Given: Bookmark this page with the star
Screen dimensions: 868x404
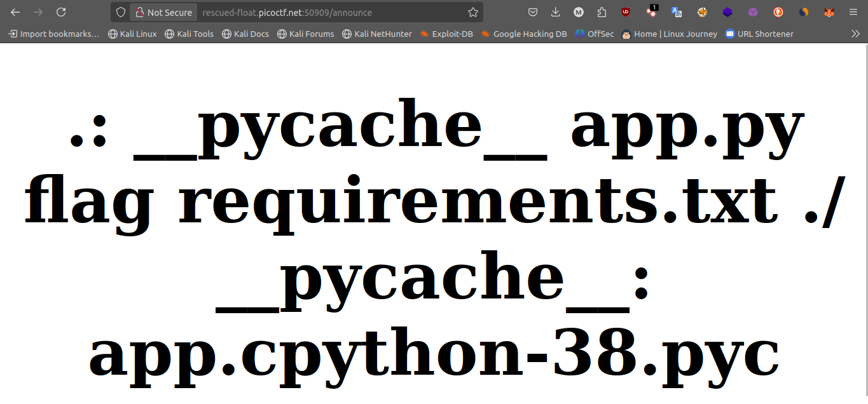Looking at the screenshot, I should [473, 12].
